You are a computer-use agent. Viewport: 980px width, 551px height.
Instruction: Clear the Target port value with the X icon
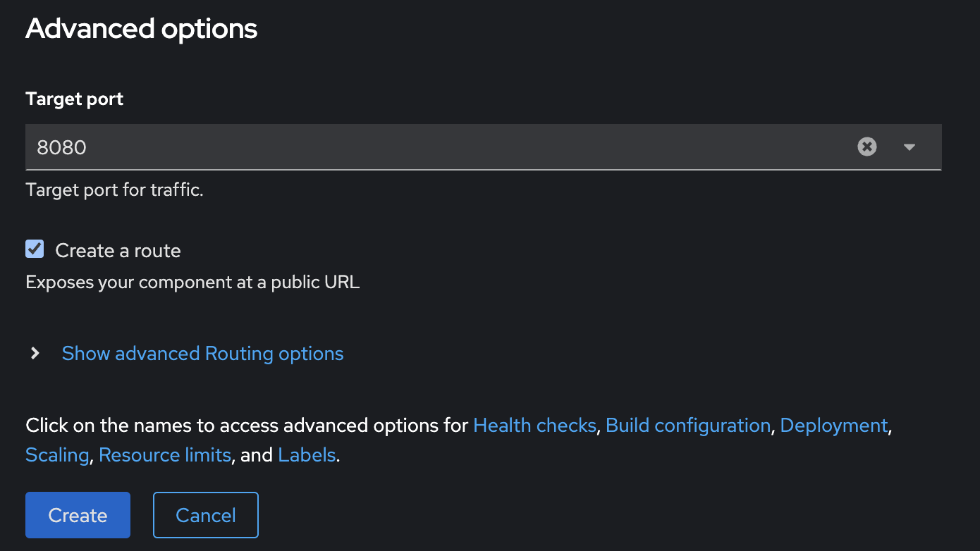(x=867, y=147)
